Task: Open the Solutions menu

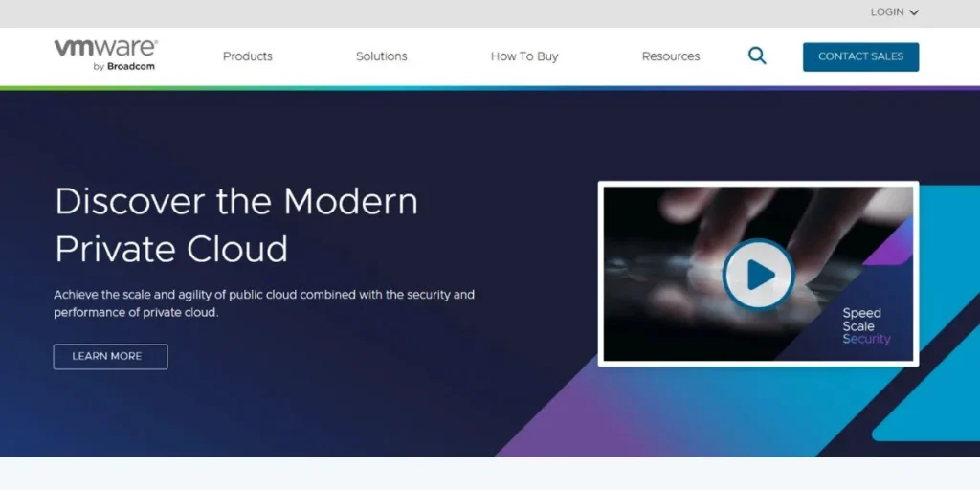Action: tap(382, 56)
